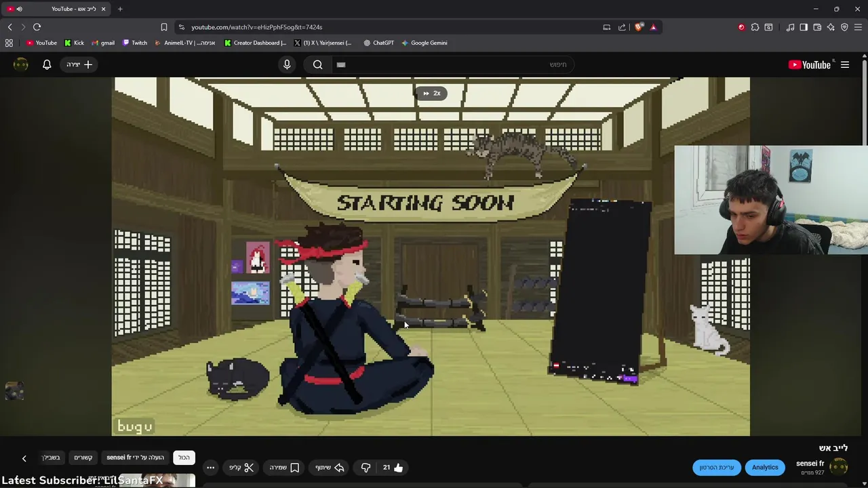The image size is (868, 488).
Task: Select the 'קשורים' filter chip
Action: [83, 457]
